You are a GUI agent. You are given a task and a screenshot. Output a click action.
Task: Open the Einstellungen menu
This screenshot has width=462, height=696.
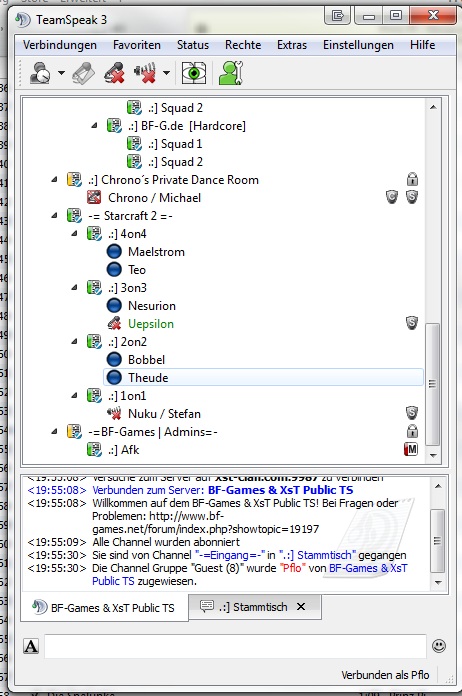[x=358, y=45]
